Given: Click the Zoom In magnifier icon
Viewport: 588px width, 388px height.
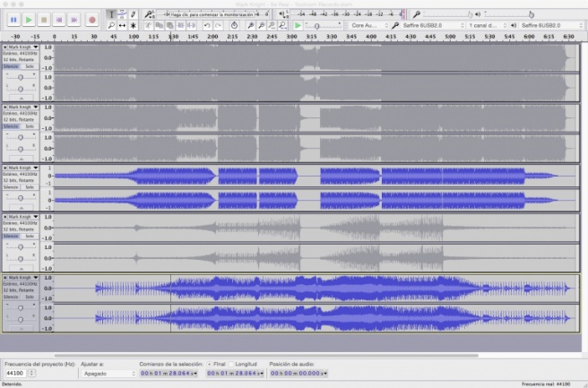Looking at the screenshot, I should (250, 25).
